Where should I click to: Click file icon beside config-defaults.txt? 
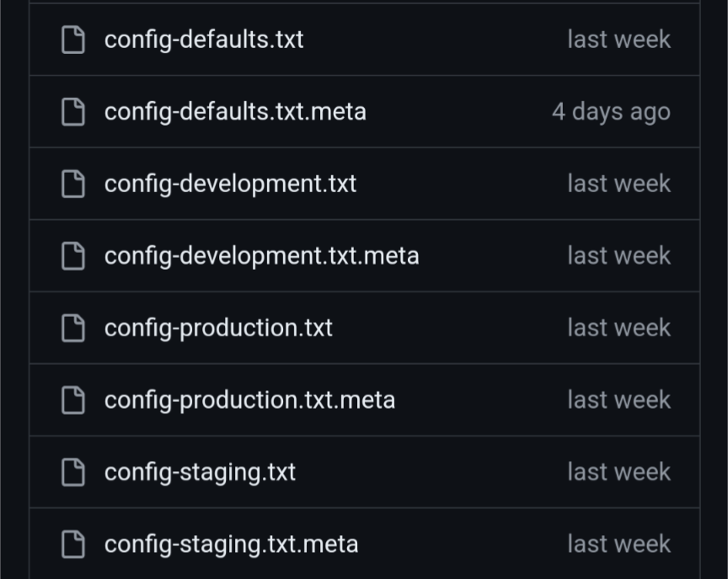click(74, 40)
